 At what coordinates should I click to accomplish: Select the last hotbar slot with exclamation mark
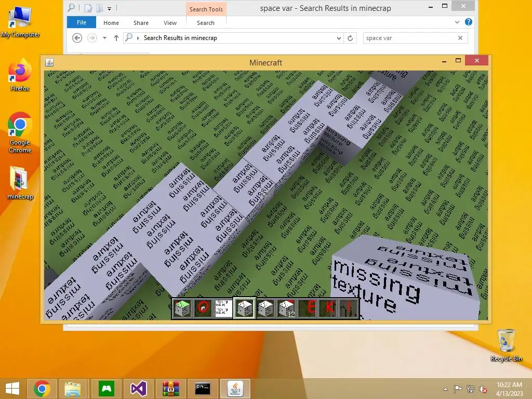(349, 308)
